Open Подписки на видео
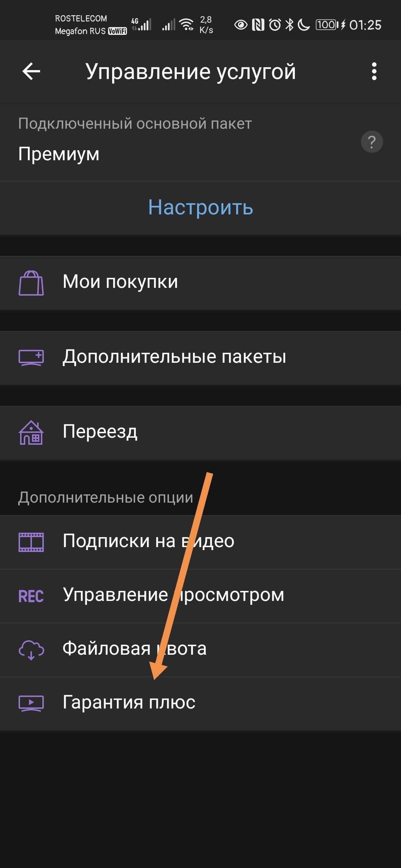The width and height of the screenshot is (401, 868). click(200, 542)
